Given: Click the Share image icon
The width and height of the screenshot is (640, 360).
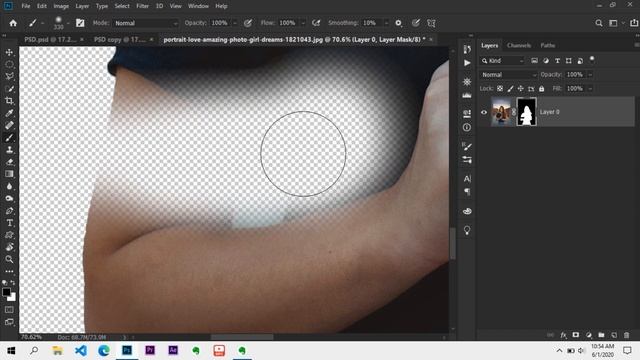Looking at the screenshot, I should 634,23.
